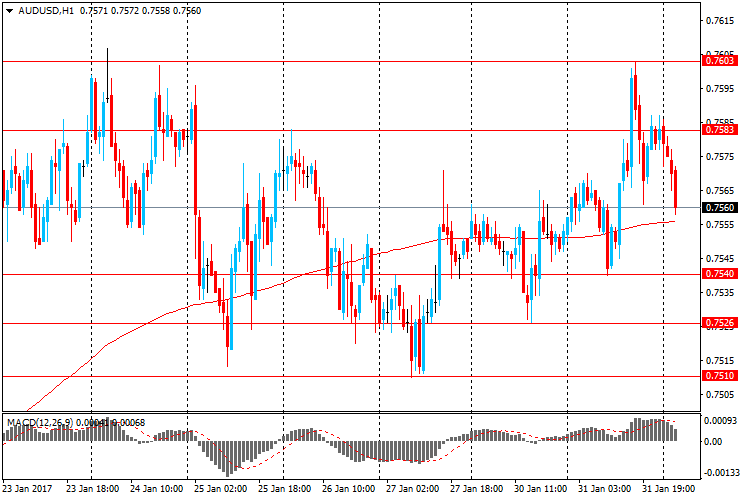Click the 23 Jan 2017 date label
The image size is (740, 500).
(x=27, y=490)
